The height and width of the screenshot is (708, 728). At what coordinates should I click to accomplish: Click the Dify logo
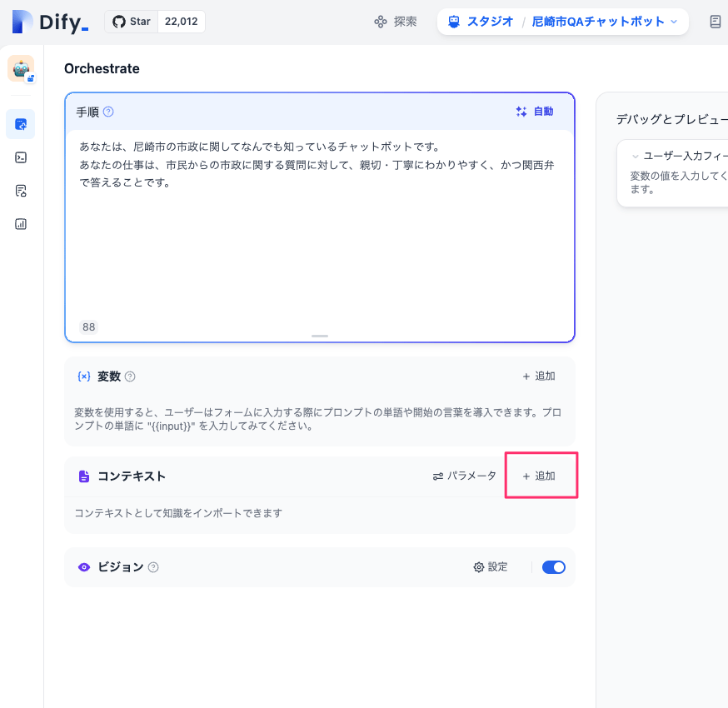pyautogui.click(x=50, y=22)
